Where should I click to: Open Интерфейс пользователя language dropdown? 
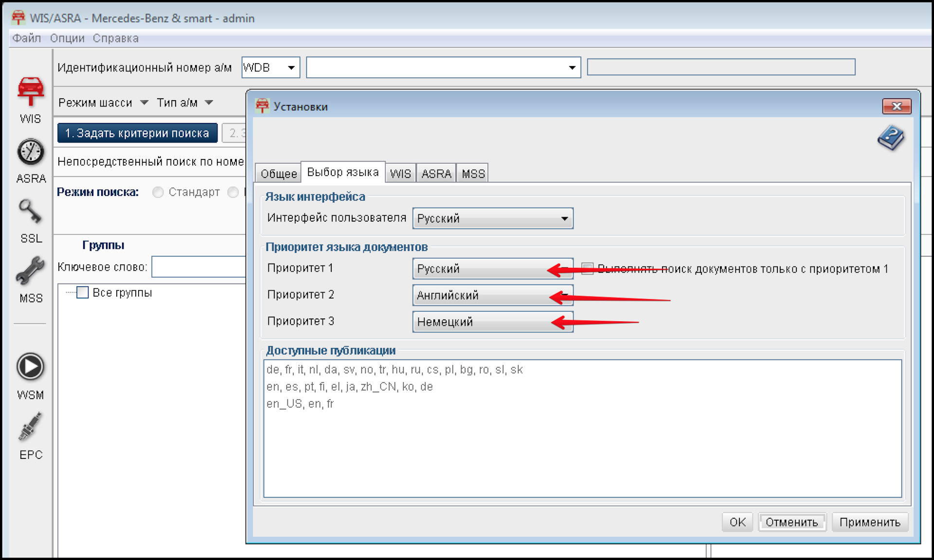(493, 218)
